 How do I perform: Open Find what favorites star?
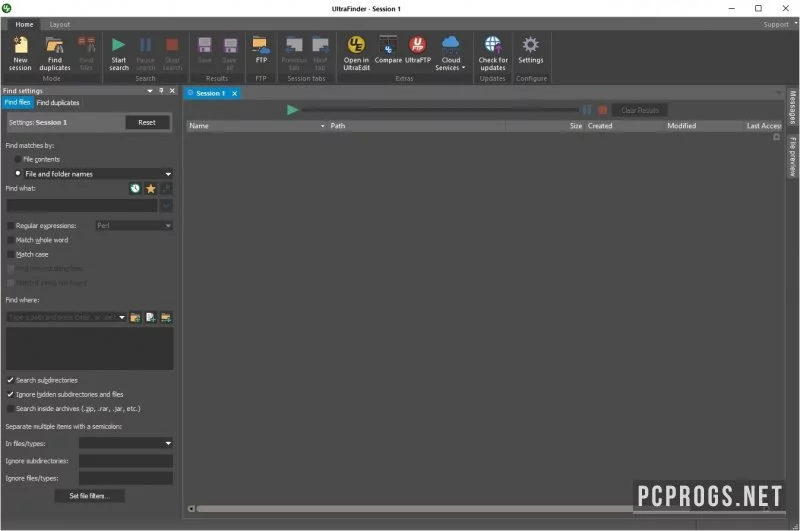point(151,189)
